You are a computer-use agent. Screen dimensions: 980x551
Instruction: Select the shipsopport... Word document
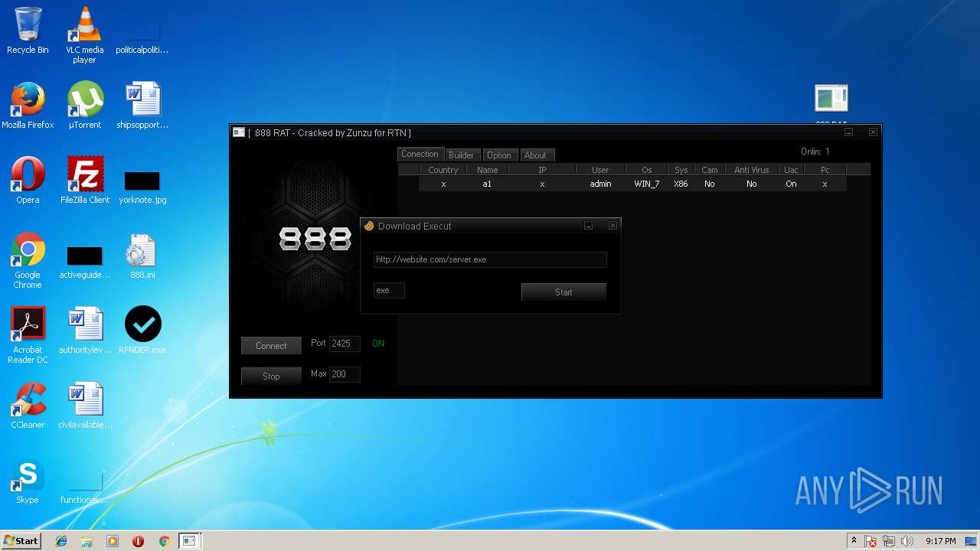click(142, 106)
